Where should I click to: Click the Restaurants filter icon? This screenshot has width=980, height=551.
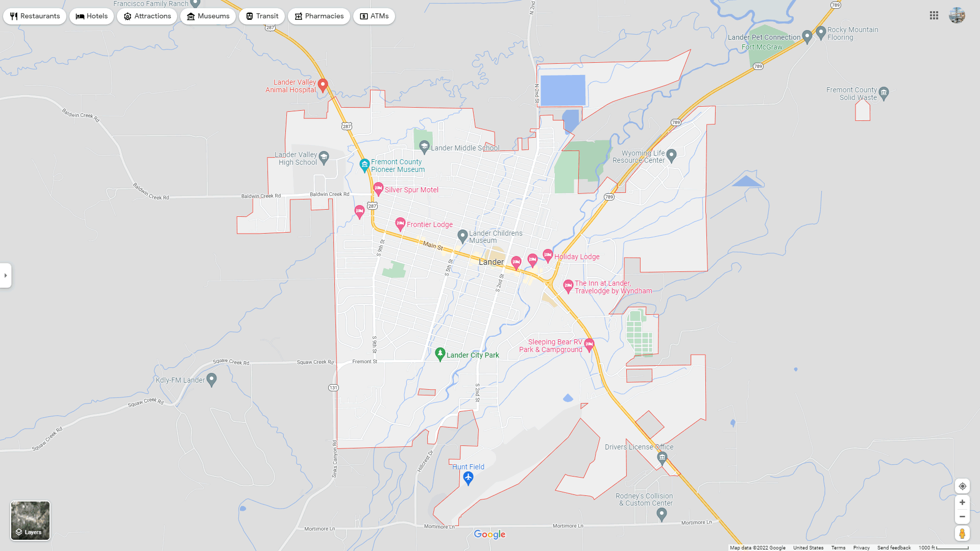click(x=13, y=15)
